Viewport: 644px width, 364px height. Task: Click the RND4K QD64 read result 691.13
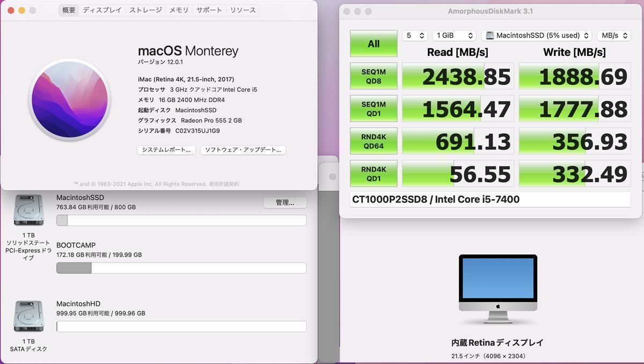click(x=458, y=141)
